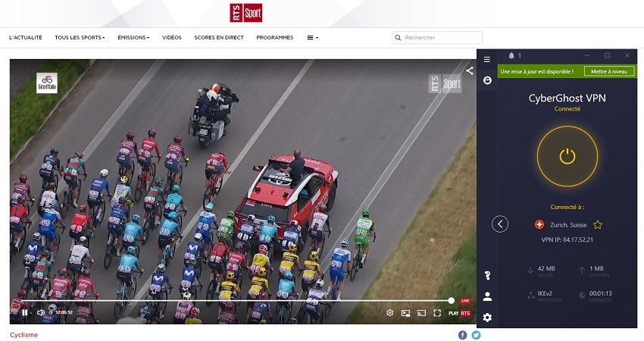644x341 pixels.
Task: Expand server list with back arrow
Action: [500, 224]
